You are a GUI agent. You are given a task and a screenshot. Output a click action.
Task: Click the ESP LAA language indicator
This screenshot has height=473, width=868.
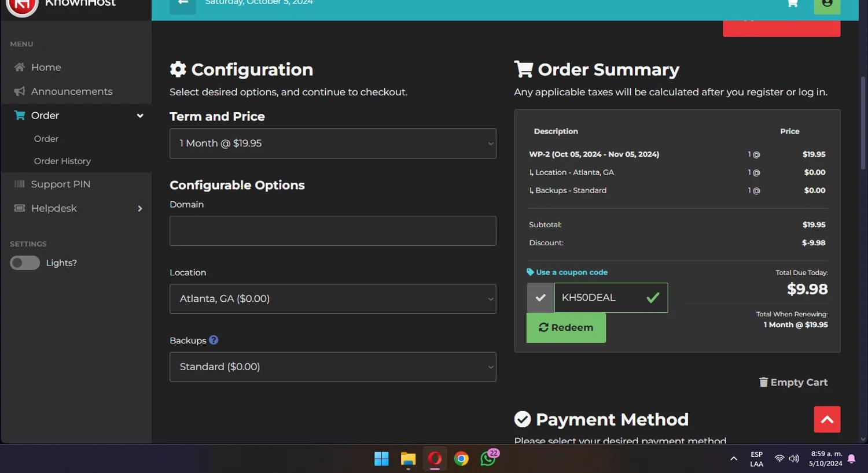tap(756, 459)
